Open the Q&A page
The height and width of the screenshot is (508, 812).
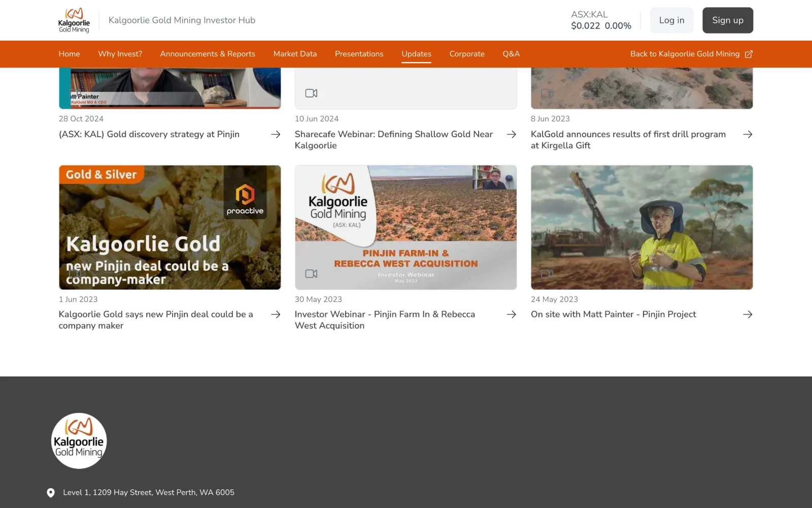pos(511,54)
